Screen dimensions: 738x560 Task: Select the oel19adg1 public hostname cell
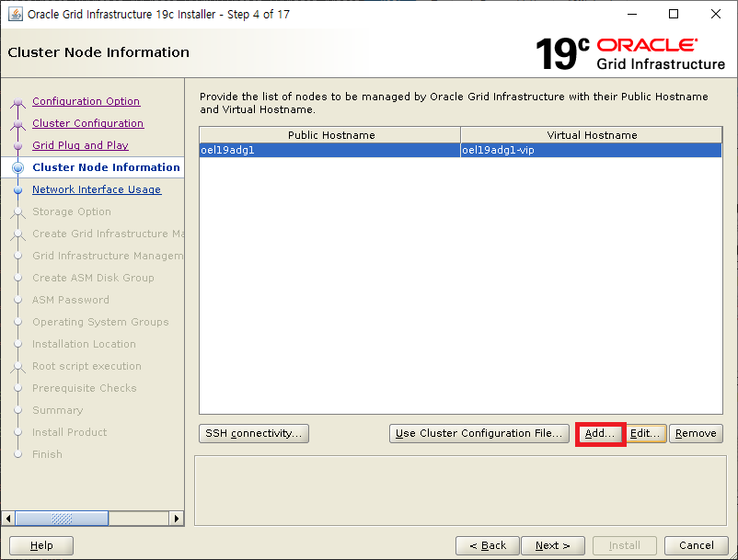330,150
